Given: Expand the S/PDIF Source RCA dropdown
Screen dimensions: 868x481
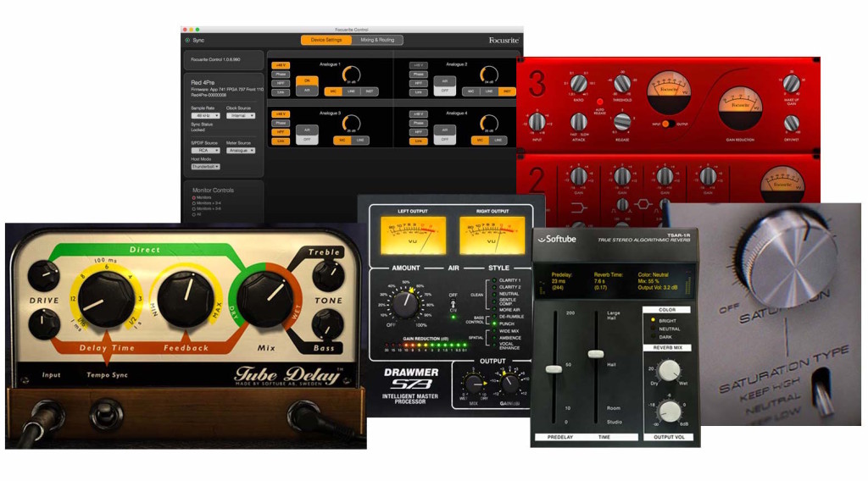Looking at the screenshot, I should tap(205, 151).
